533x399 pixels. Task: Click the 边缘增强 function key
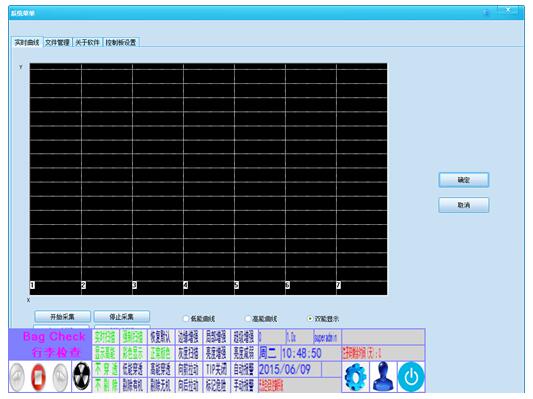pos(188,337)
